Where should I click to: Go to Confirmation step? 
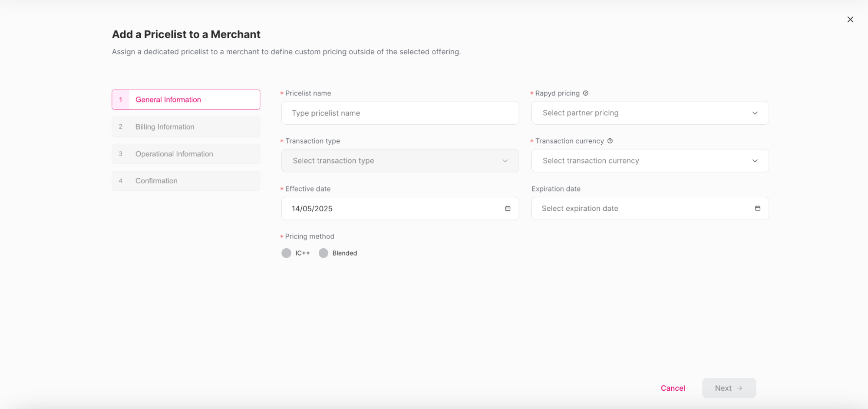click(x=186, y=181)
